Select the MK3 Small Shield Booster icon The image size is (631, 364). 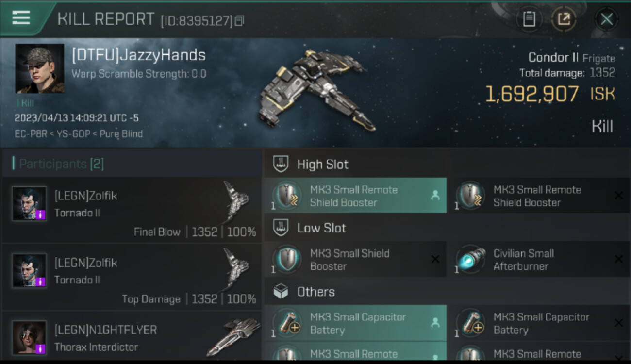coord(287,260)
